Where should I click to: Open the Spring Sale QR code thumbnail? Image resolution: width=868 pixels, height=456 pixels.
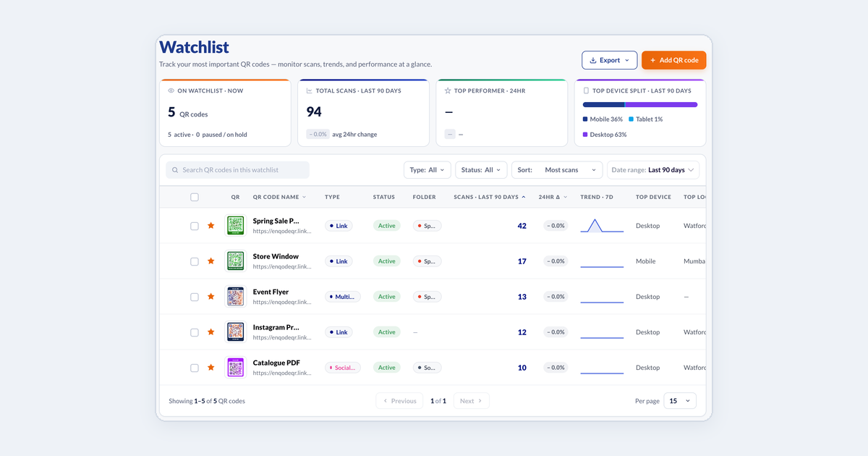click(x=235, y=226)
